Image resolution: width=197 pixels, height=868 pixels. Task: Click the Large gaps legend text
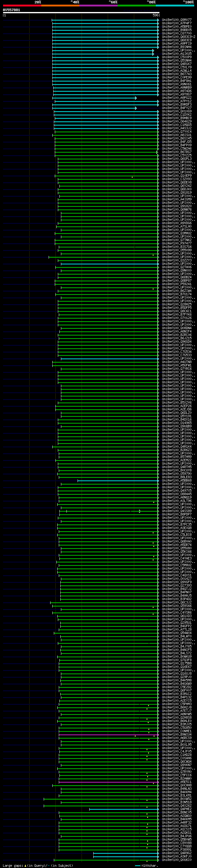coord(38,865)
